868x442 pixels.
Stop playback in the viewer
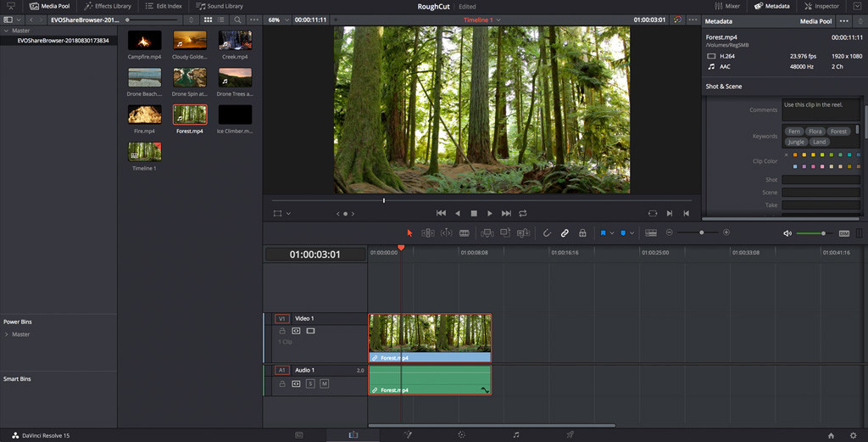[x=474, y=213]
